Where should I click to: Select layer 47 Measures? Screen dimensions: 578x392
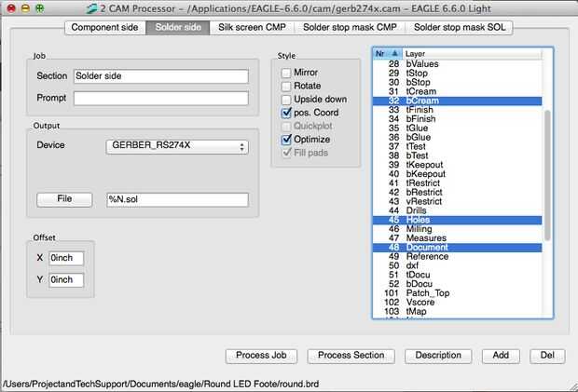tap(458, 238)
